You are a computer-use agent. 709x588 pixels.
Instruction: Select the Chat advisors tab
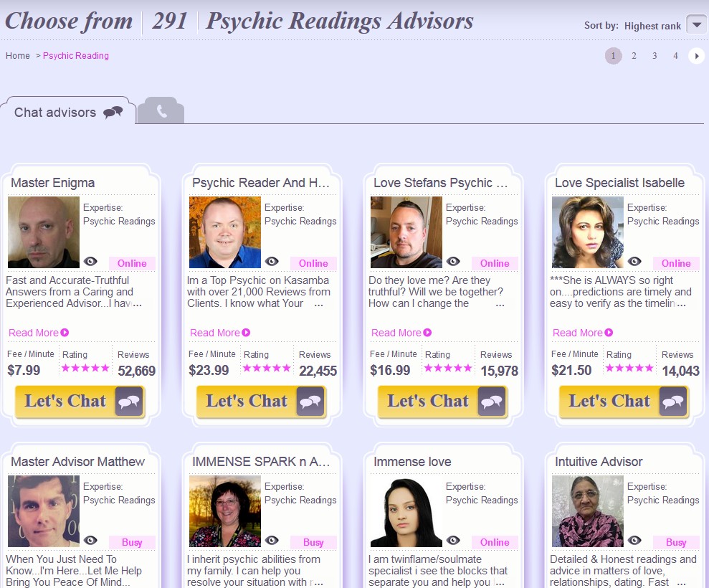pyautogui.click(x=68, y=112)
